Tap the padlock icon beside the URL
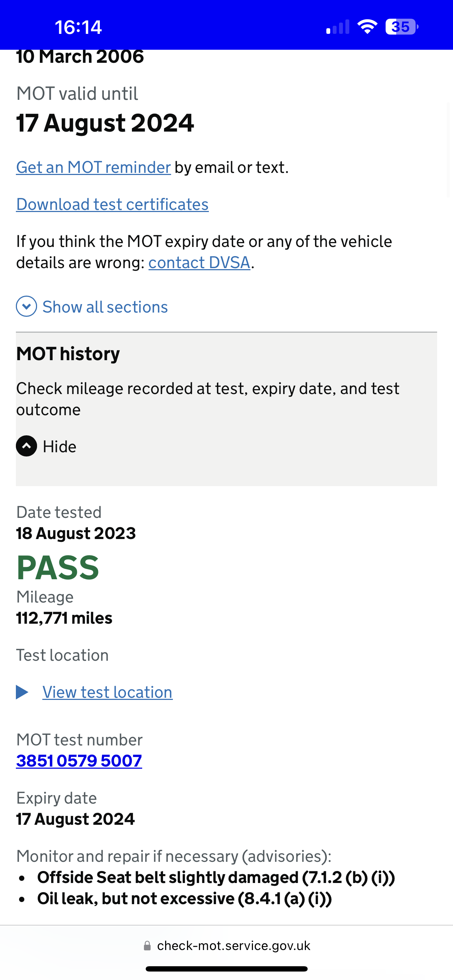 pyautogui.click(x=147, y=946)
